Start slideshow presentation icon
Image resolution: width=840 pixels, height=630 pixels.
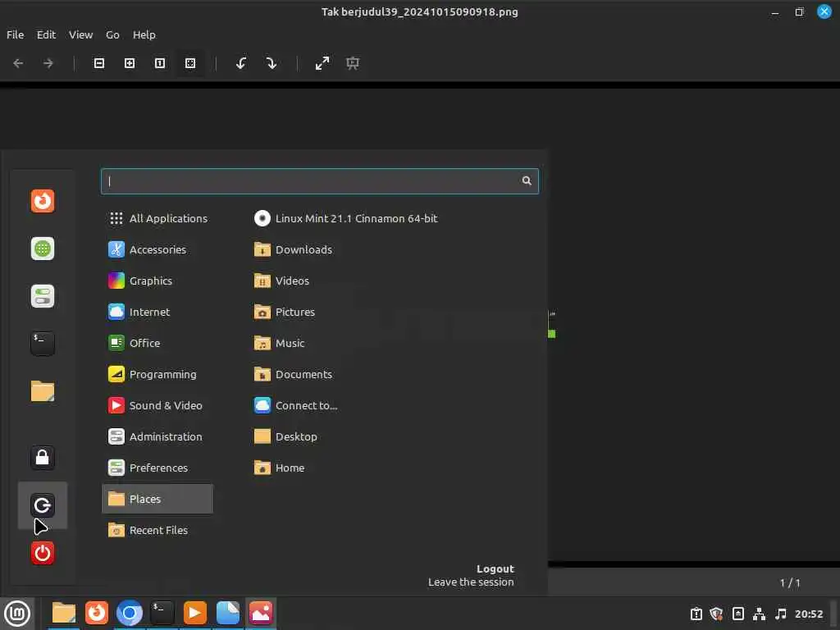[x=353, y=63]
